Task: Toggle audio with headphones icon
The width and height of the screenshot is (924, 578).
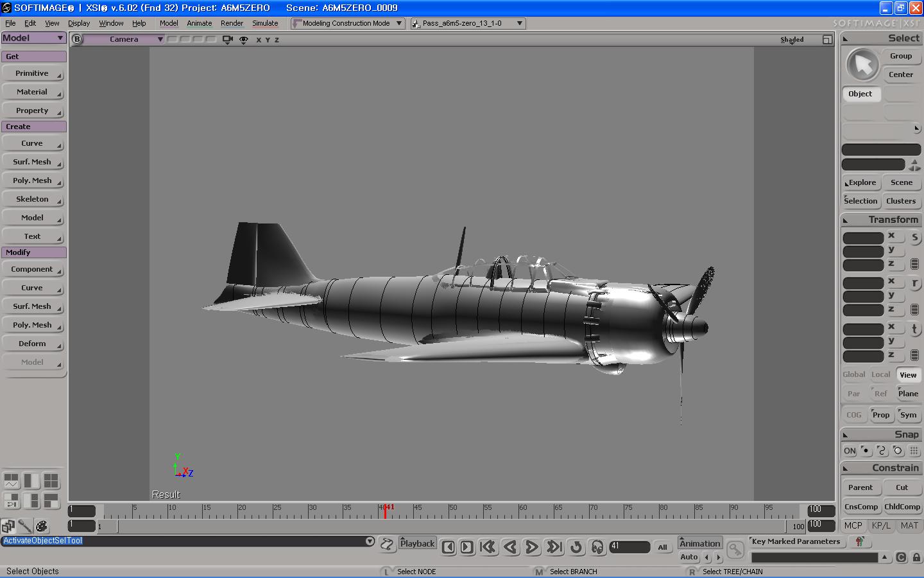Action: [x=597, y=547]
